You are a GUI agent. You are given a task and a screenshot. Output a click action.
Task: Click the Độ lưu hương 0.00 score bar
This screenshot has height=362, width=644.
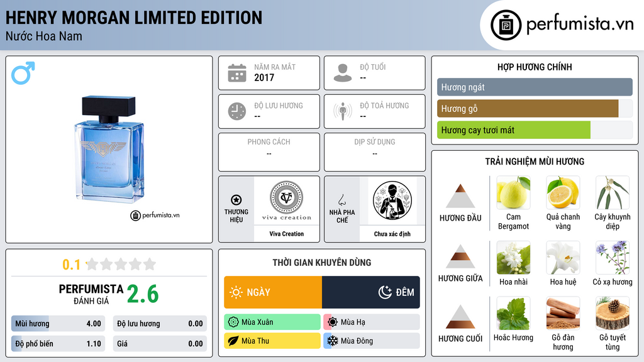(x=160, y=324)
